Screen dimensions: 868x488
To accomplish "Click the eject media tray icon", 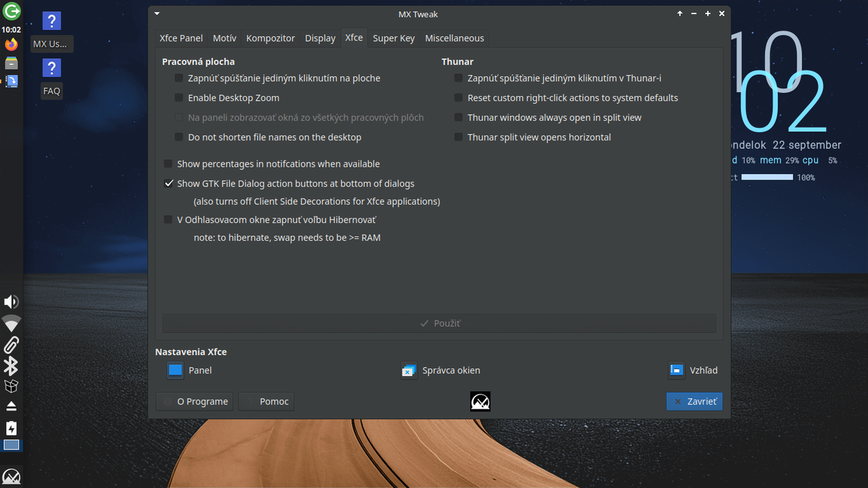I will pos(12,407).
